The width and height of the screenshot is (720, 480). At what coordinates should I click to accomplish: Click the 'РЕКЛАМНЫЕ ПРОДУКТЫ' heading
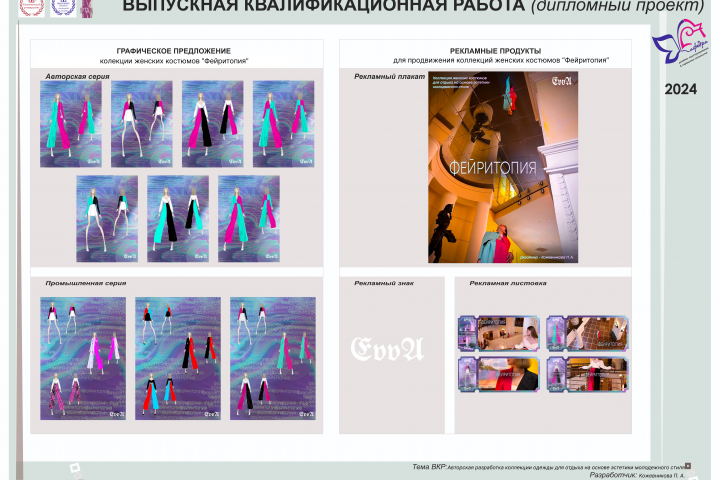(495, 51)
